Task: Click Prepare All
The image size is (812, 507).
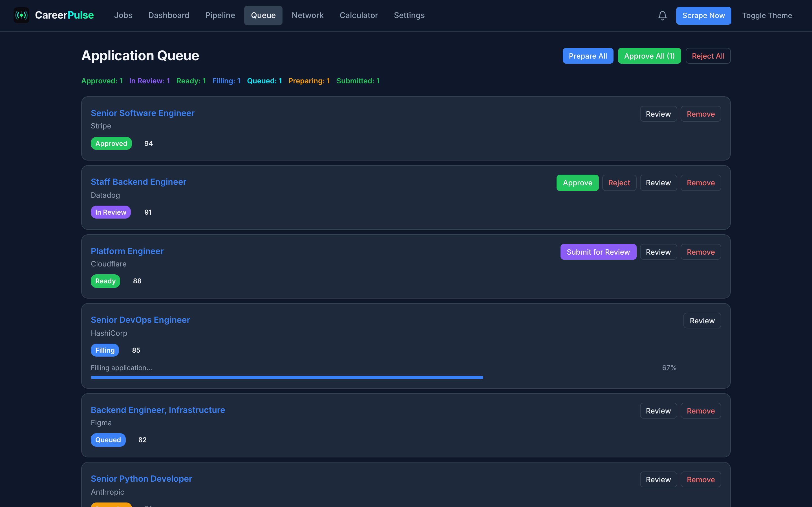Action: [588, 56]
